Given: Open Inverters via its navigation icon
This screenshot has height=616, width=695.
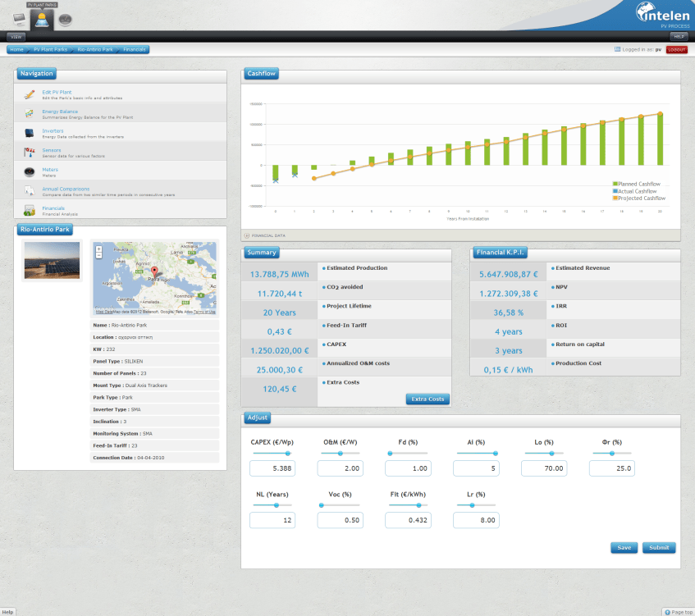Looking at the screenshot, I should (29, 133).
